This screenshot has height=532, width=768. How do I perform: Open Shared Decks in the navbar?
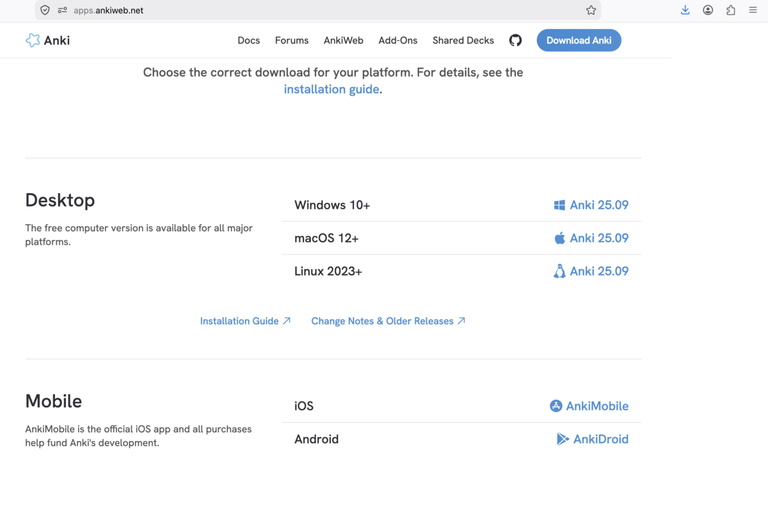click(x=463, y=40)
